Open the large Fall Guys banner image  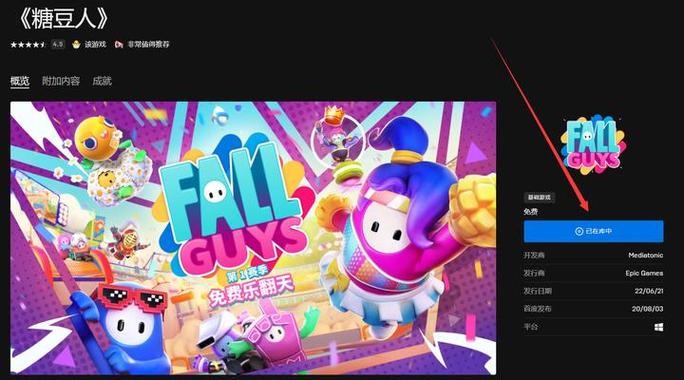pos(253,238)
